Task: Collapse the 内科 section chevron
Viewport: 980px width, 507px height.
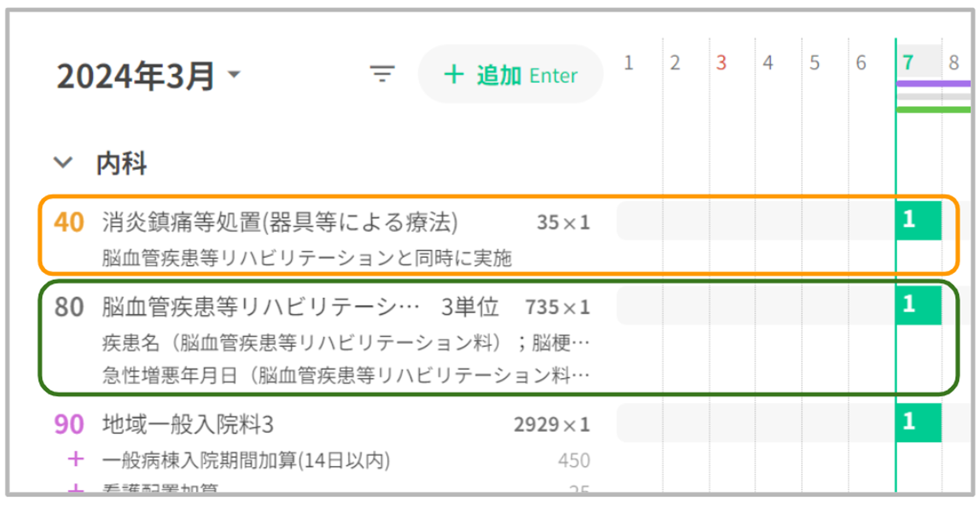Action: click(x=63, y=162)
